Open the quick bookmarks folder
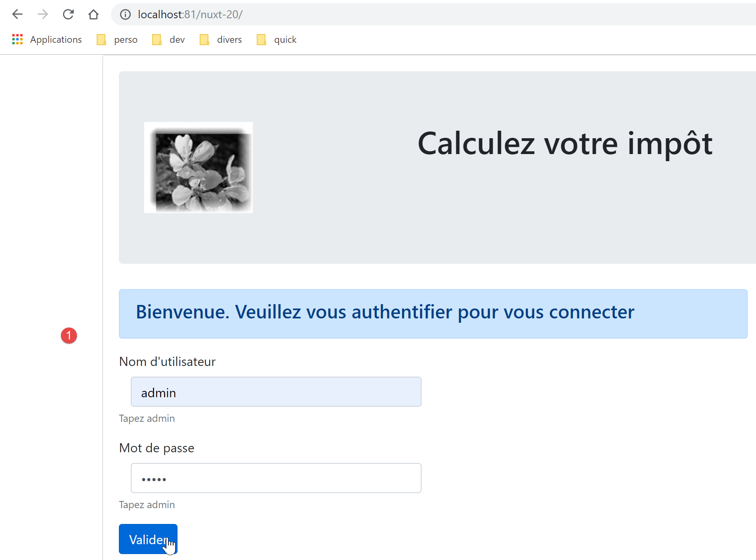The width and height of the screenshot is (756, 560). coord(277,40)
